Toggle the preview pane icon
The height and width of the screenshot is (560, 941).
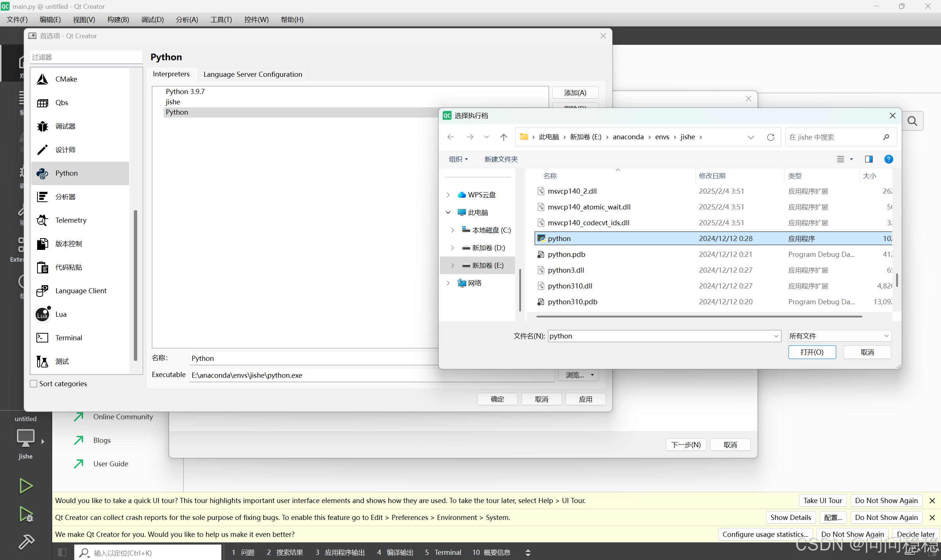[869, 159]
